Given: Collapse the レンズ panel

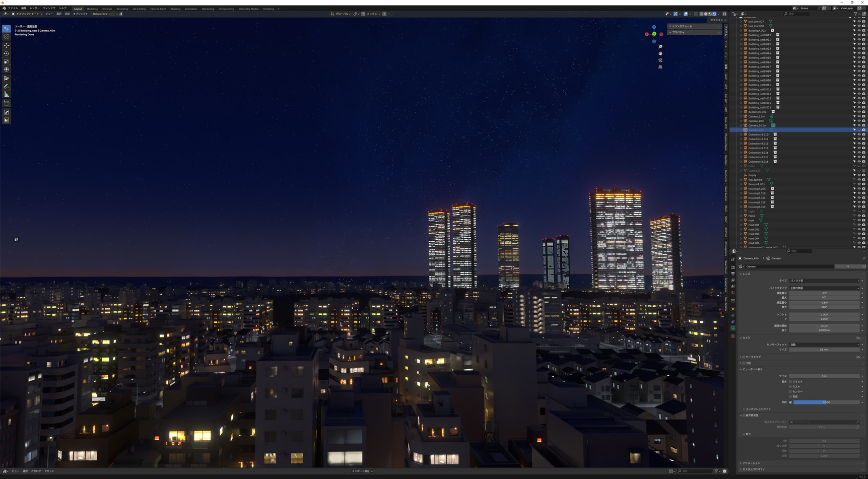Looking at the screenshot, I should click(x=746, y=274).
